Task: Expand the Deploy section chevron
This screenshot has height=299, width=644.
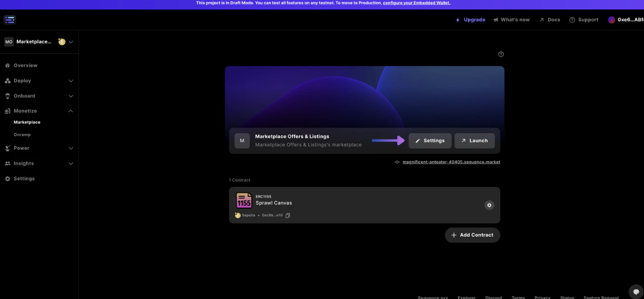Action: point(71,81)
